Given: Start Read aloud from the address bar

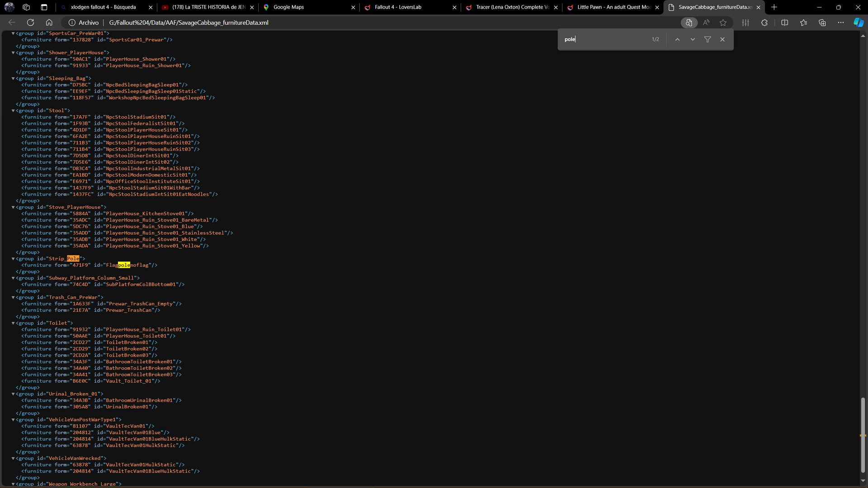Looking at the screenshot, I should (x=706, y=23).
